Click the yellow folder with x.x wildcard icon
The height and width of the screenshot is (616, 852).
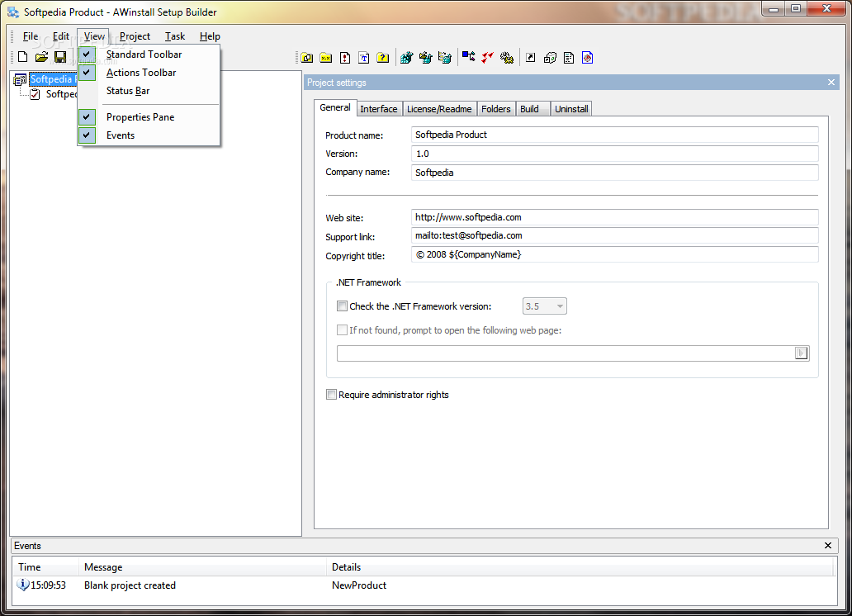(x=326, y=58)
